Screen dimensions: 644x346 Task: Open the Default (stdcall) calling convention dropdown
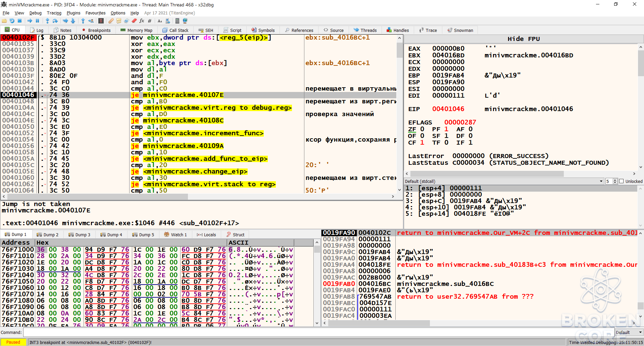(504, 181)
